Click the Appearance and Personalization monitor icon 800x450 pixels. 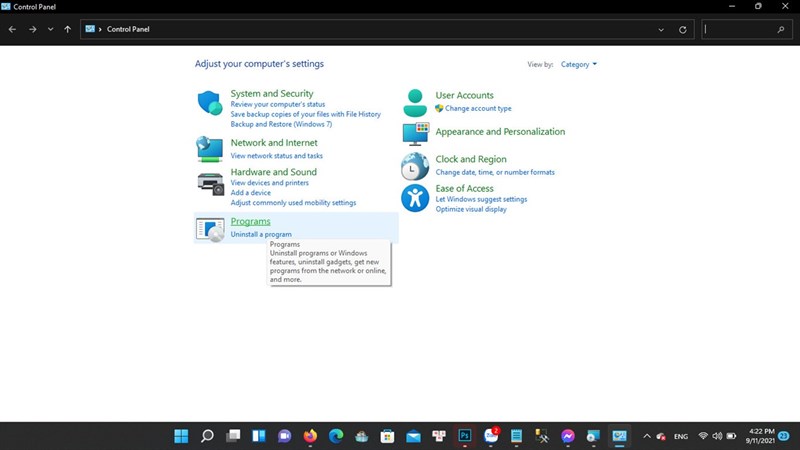pos(415,133)
